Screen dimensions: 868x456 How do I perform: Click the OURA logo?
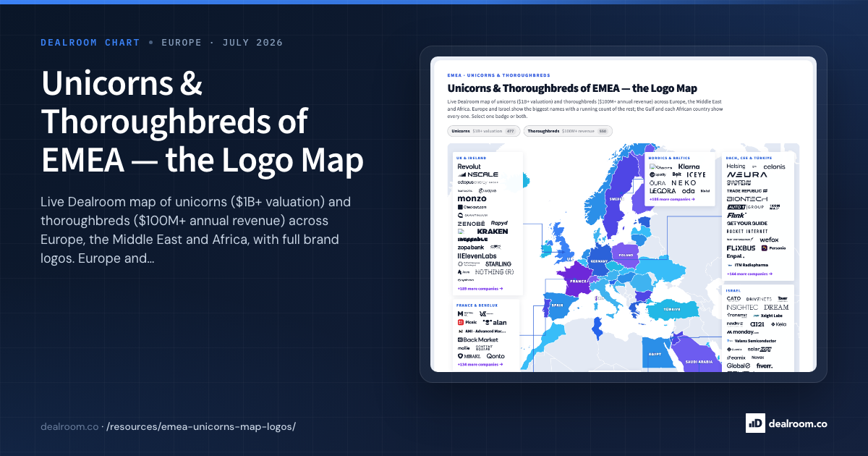pyautogui.click(x=658, y=183)
